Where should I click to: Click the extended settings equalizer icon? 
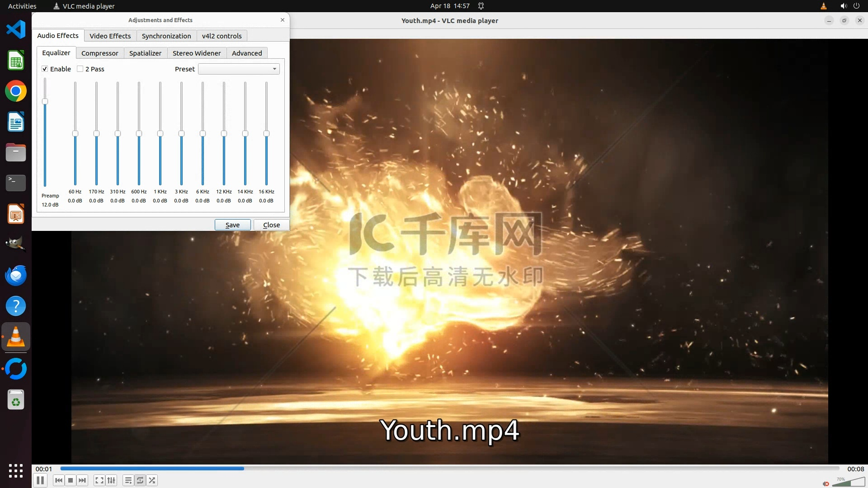111,480
